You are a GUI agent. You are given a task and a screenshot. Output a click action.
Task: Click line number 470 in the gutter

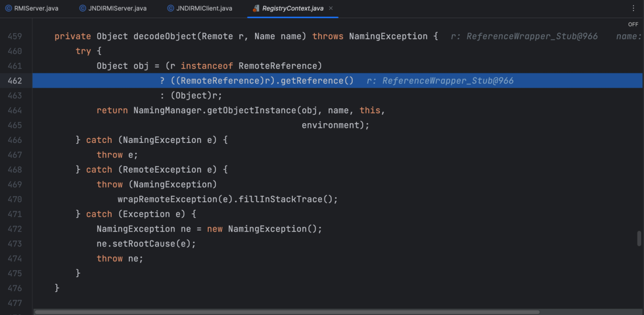click(x=15, y=200)
